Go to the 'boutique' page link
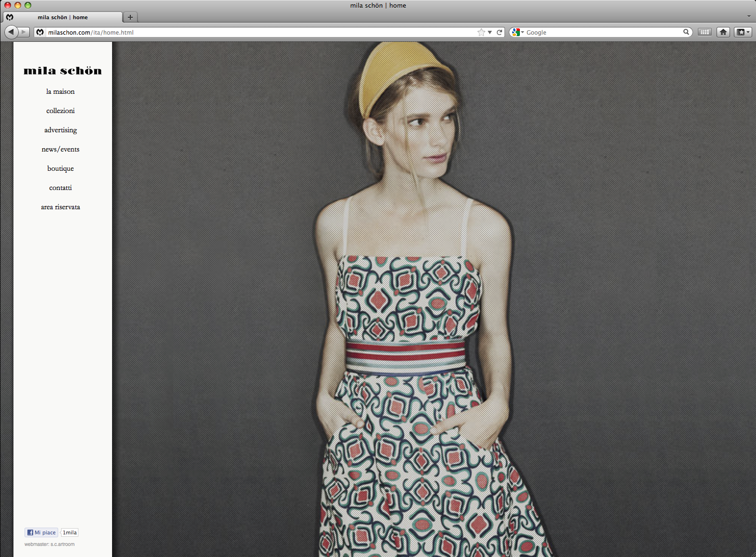The height and width of the screenshot is (557, 756). pos(61,168)
